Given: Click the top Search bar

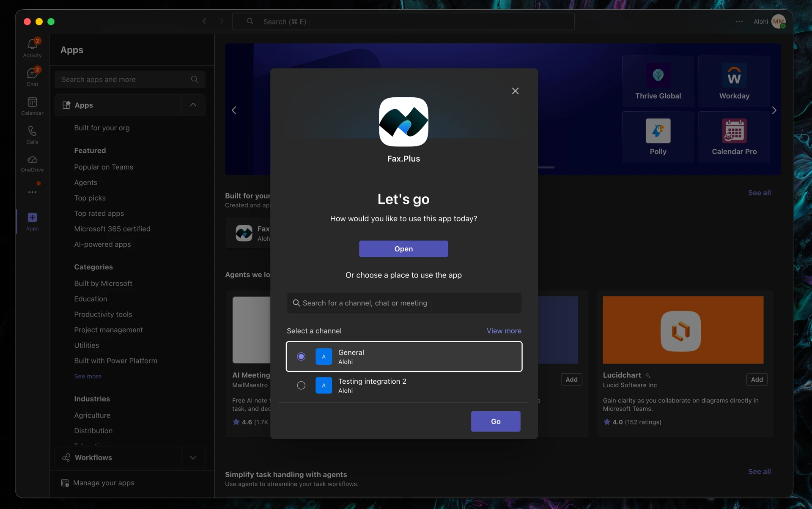Looking at the screenshot, I should 403,22.
